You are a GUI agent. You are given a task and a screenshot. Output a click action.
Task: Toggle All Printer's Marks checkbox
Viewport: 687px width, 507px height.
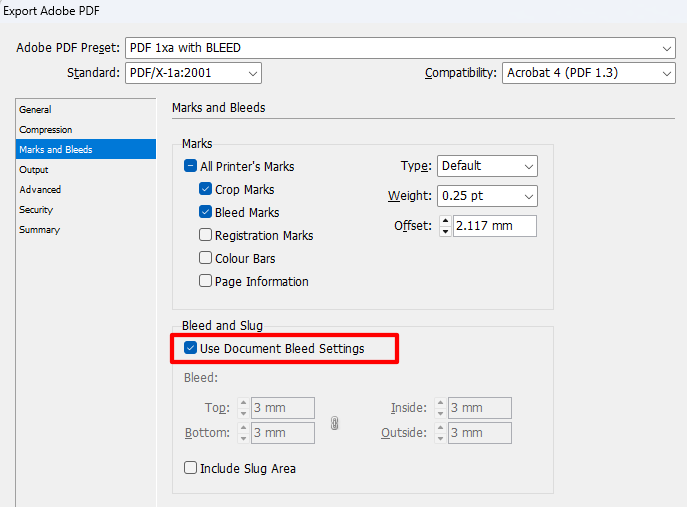(x=190, y=167)
